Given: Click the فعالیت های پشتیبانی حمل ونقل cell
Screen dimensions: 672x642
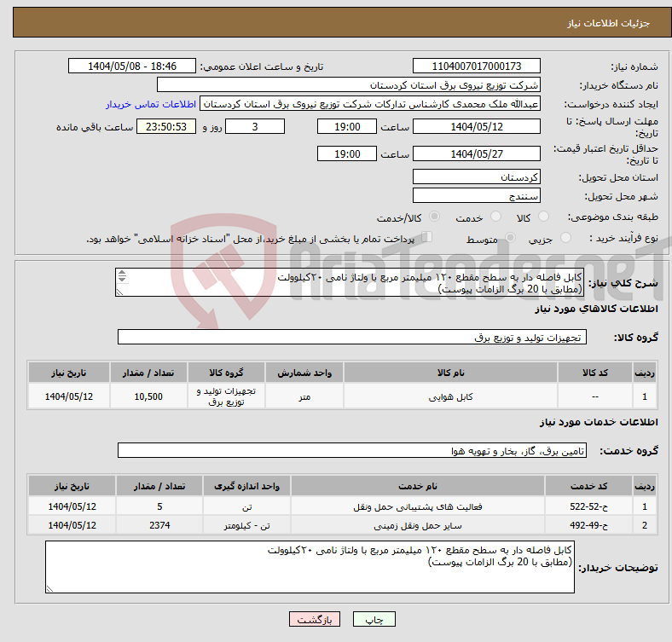Looking at the screenshot, I should 417,506.
